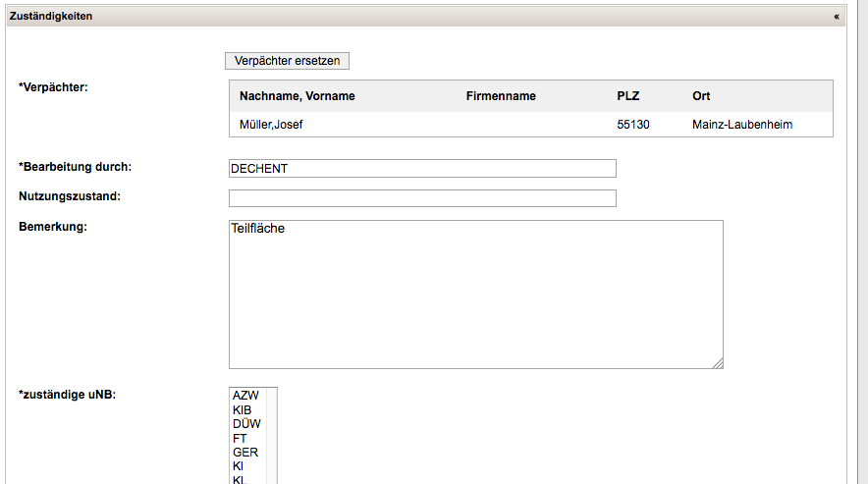Pick KI option in the uNB list
Viewport: 868px width, 484px height.
tap(239, 466)
